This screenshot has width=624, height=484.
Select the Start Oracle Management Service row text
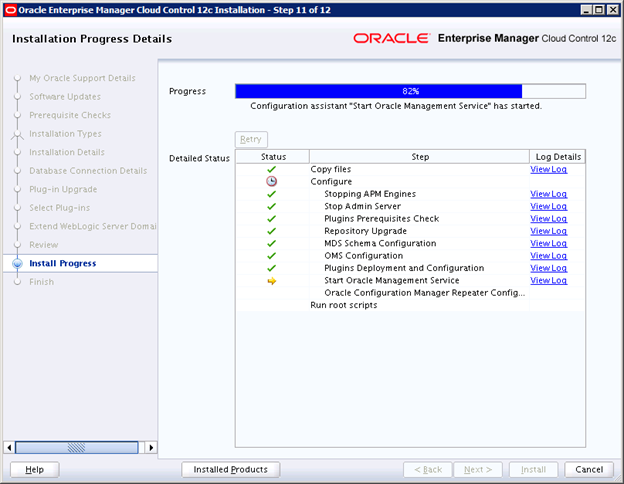point(392,281)
